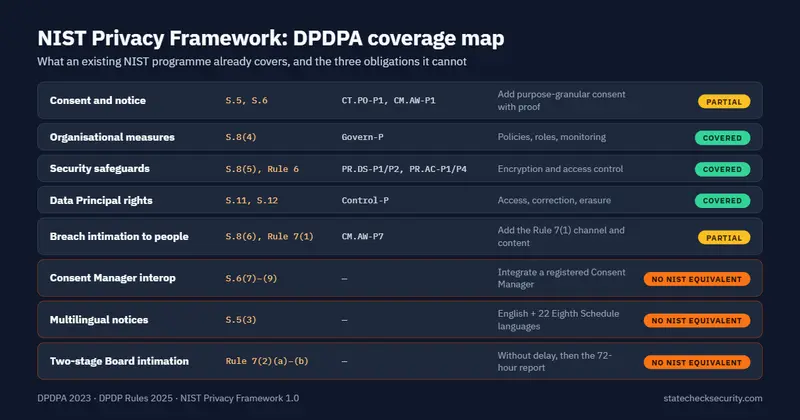Click PARTIAL badge in Breach intimation row

[x=724, y=238]
